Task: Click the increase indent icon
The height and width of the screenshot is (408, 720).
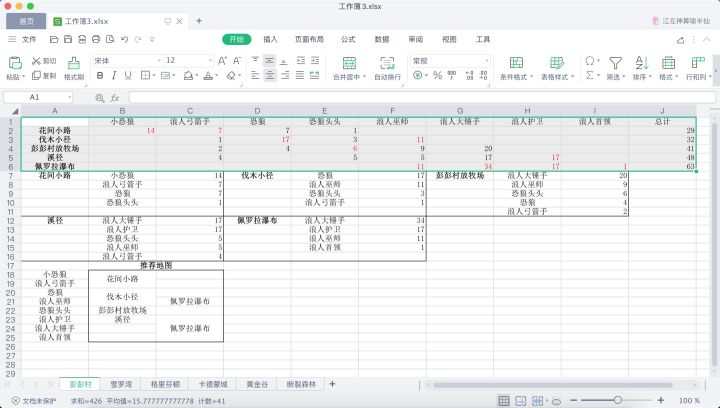Action: 315,61
